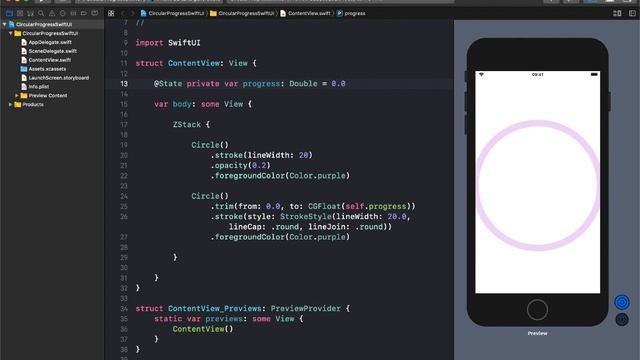Click CircularProgressSwiftUI folder in jump bar

(246, 13)
